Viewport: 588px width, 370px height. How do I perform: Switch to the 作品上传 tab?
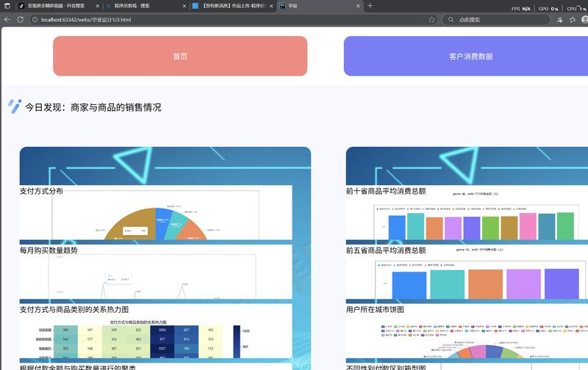[233, 6]
